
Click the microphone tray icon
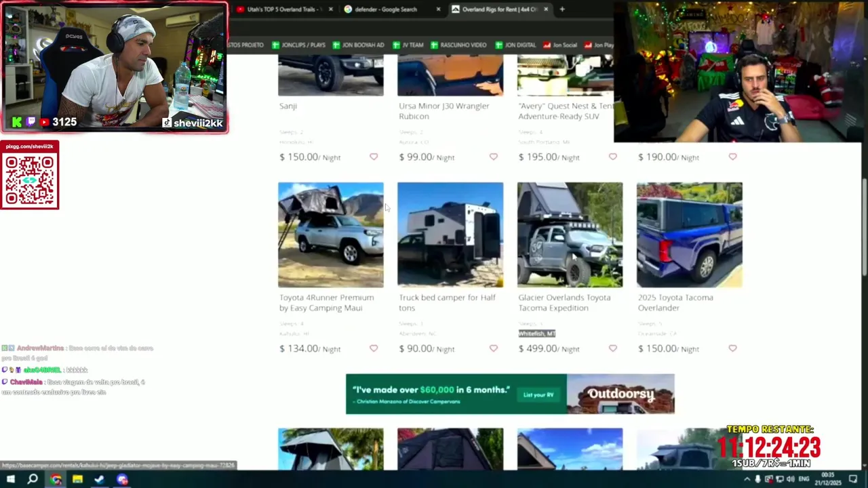pos(757,479)
